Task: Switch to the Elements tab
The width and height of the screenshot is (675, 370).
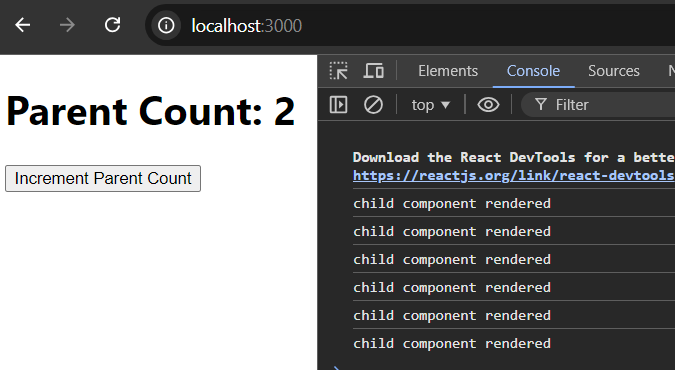Action: pyautogui.click(x=448, y=71)
